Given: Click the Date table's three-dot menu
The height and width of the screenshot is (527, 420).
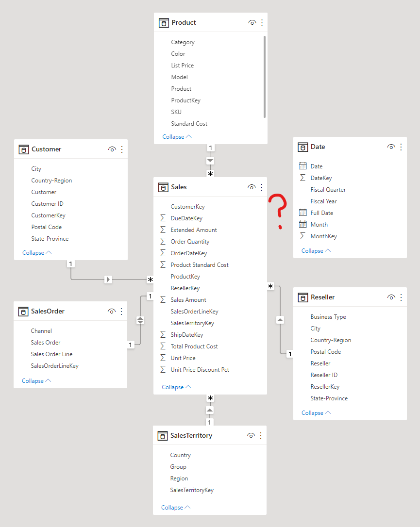Looking at the screenshot, I should click(x=401, y=147).
